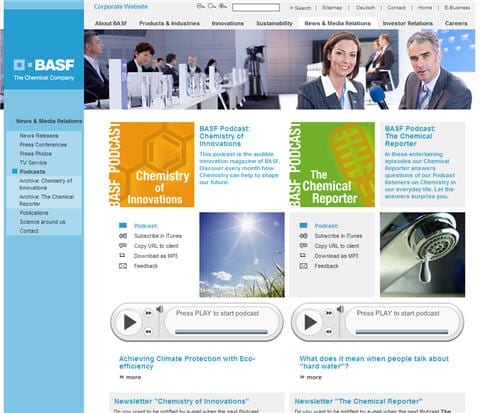This screenshot has width=480, height=413.
Task: Open Publications in sidebar
Action: [x=34, y=213]
